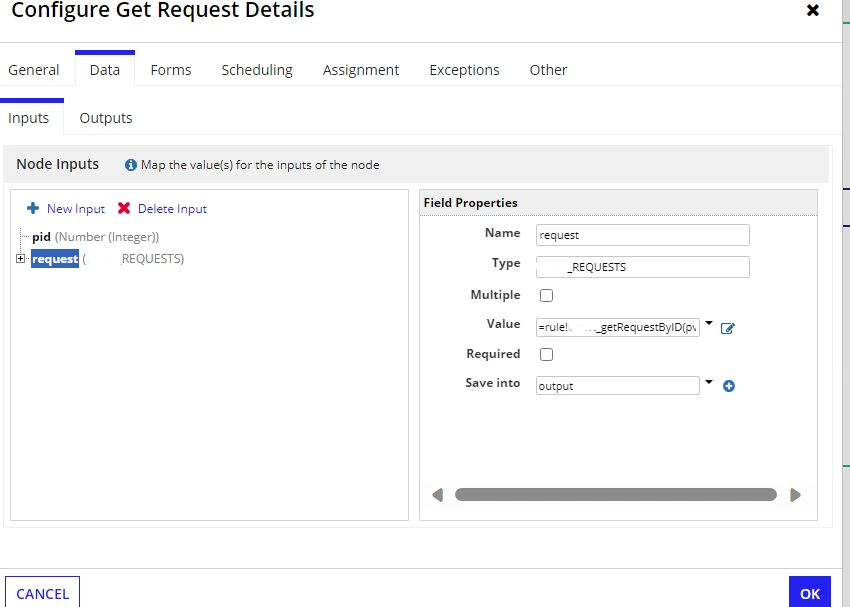Enable the Multiple checkbox

tap(546, 295)
